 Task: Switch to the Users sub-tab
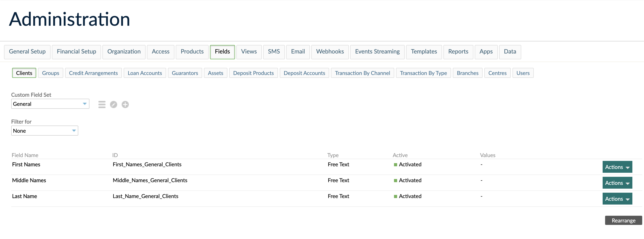(x=523, y=73)
